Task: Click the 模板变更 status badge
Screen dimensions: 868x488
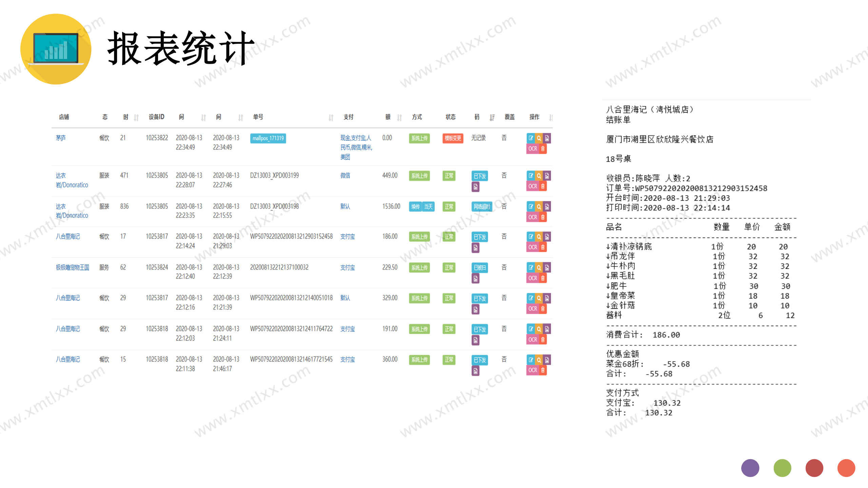Action: pyautogui.click(x=453, y=138)
